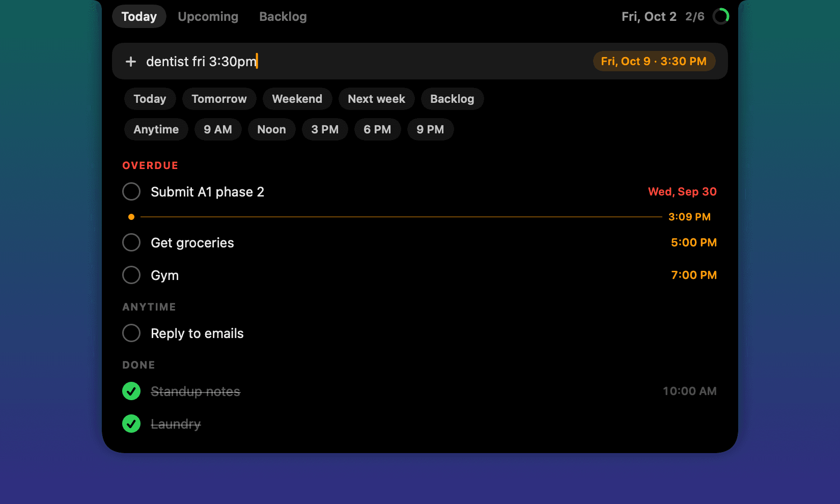Check off the Gym task
This screenshot has width=840, height=504.
pos(131,275)
